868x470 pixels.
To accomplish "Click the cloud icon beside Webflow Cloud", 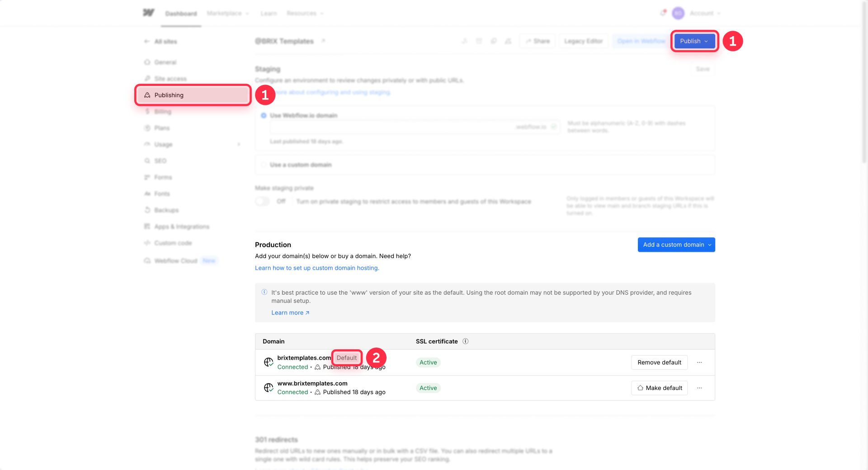I will (x=147, y=261).
